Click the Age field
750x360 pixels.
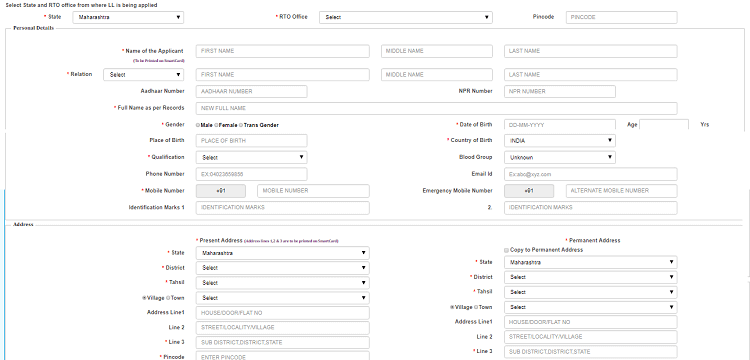coord(664,124)
